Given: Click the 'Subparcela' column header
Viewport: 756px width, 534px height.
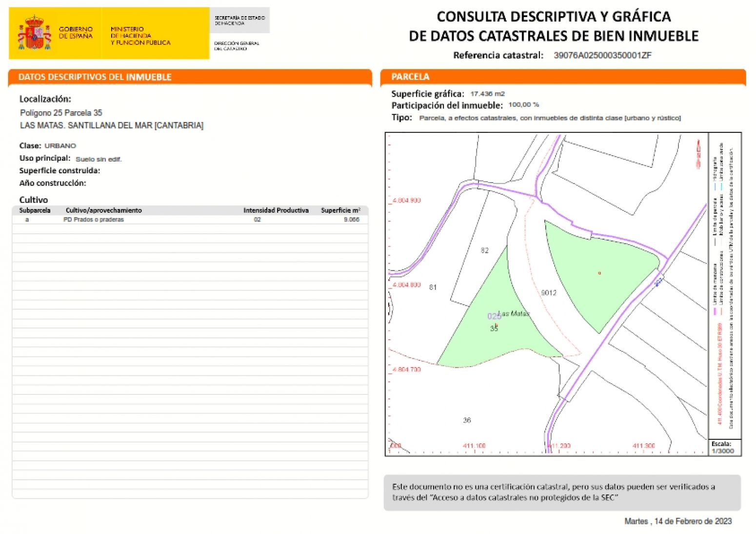Looking at the screenshot, I should [35, 210].
